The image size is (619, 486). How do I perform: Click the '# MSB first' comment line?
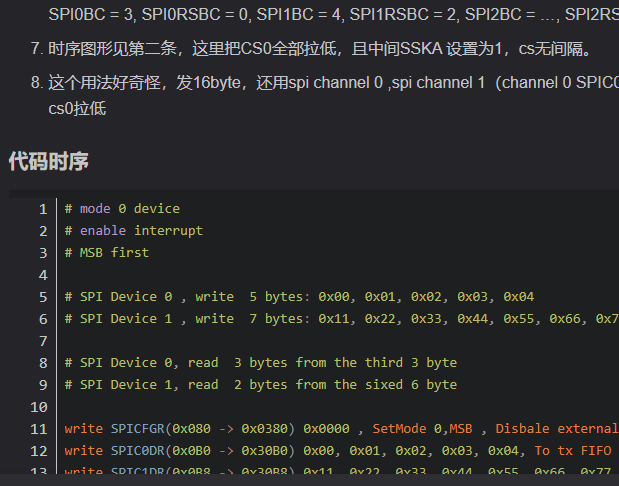pos(107,253)
